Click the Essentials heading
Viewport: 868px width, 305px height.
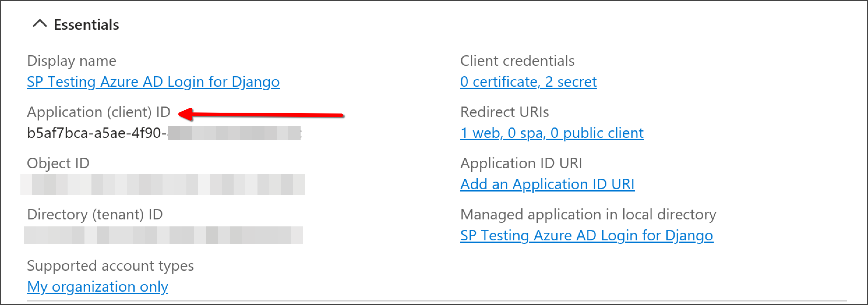point(86,24)
